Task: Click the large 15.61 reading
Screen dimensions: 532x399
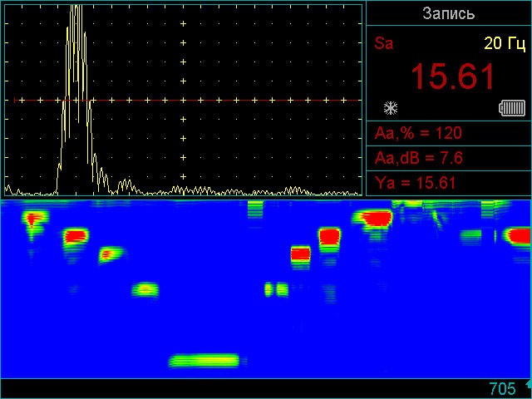Action: click(x=452, y=77)
